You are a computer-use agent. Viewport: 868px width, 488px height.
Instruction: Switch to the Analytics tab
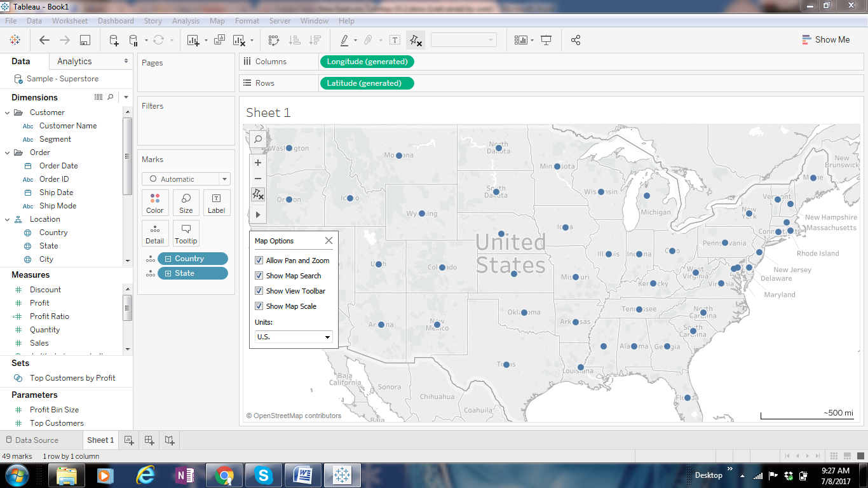74,61
